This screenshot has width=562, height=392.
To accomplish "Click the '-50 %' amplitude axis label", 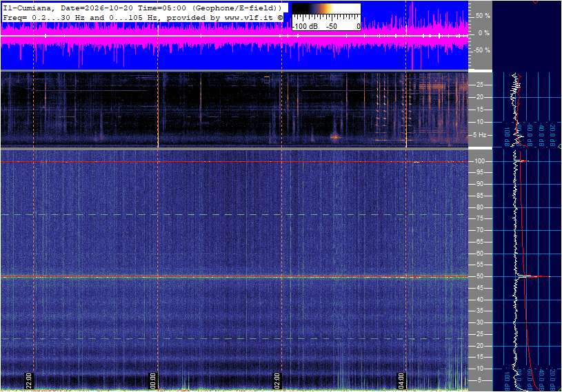I will click(x=482, y=50).
